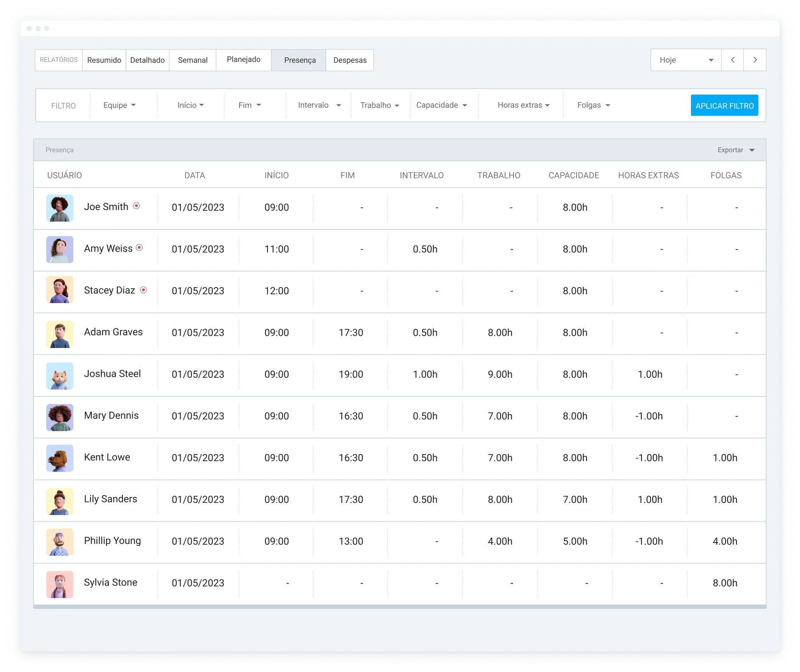Click the previous date navigation arrow
The width and height of the screenshot is (800, 672).
point(732,60)
